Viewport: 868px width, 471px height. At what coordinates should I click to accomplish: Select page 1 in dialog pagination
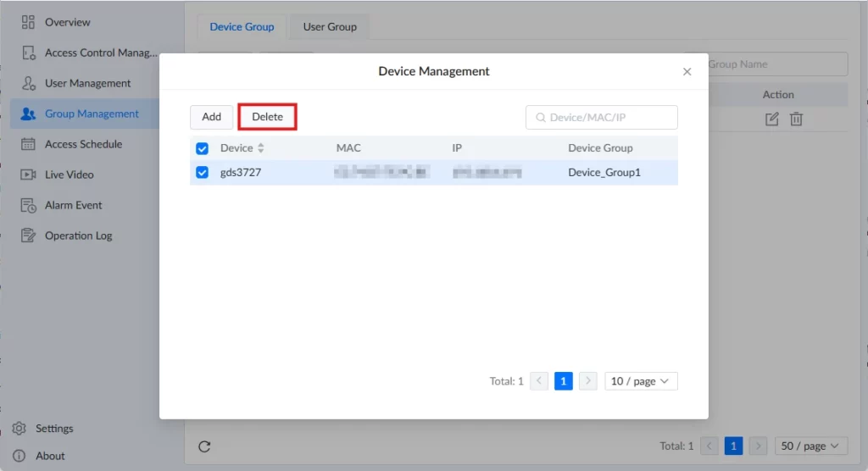tap(564, 381)
